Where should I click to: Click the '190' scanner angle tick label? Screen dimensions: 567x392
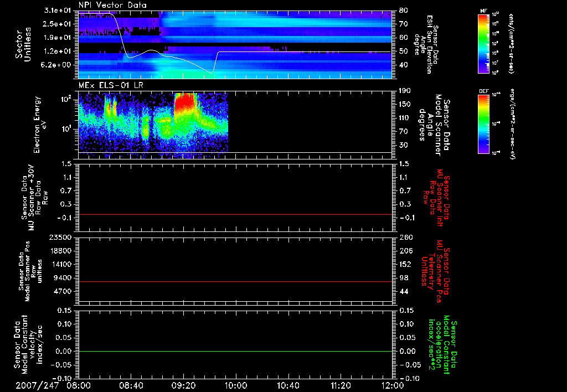[405, 91]
